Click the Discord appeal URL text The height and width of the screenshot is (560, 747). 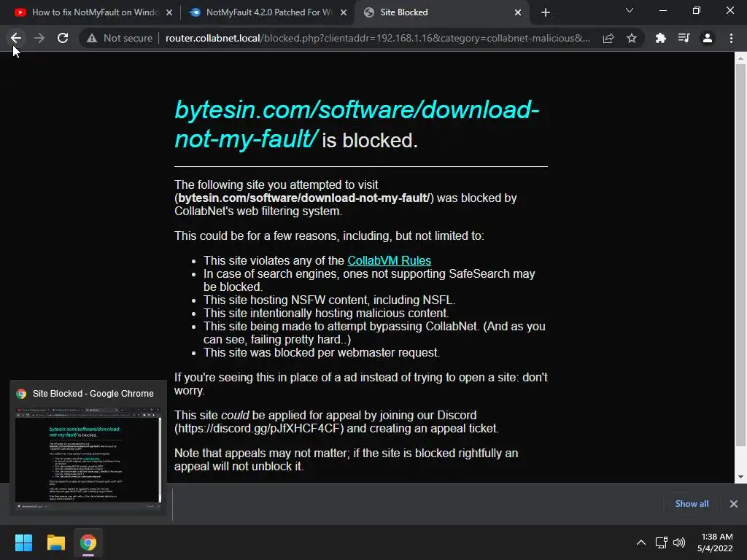click(259, 428)
